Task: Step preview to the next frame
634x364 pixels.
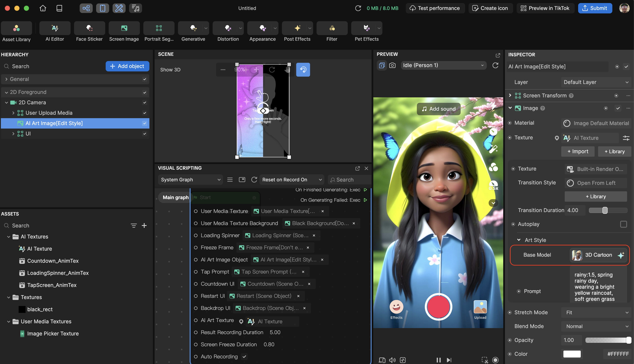Action: point(450,360)
